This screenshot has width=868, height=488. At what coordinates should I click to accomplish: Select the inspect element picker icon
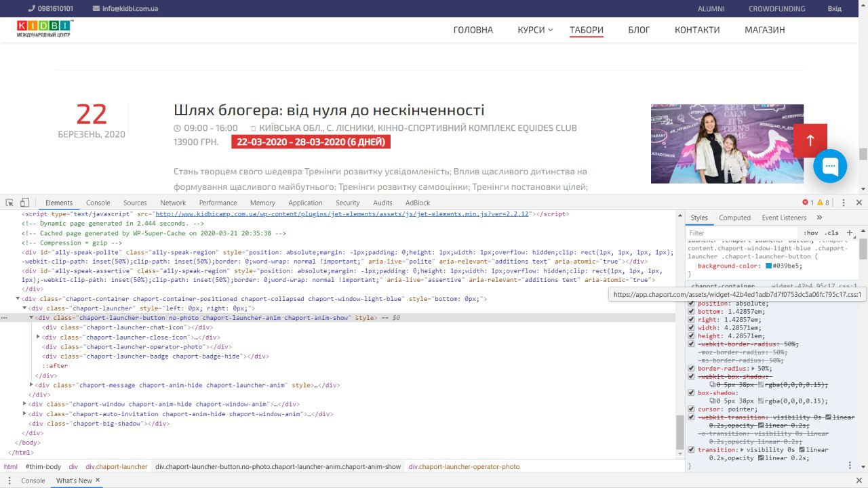tap(9, 203)
